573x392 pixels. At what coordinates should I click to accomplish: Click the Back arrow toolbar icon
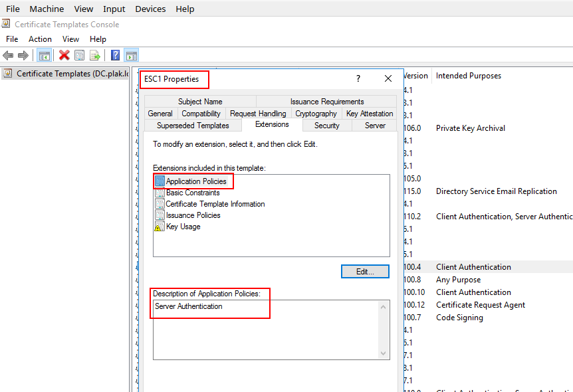[8, 56]
